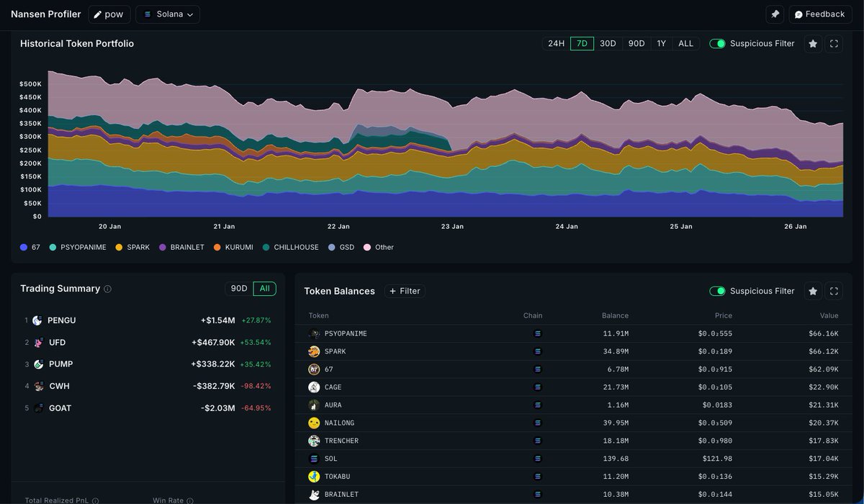Open the Filter options for Token Balances
Image resolution: width=864 pixels, height=504 pixels.
(405, 291)
